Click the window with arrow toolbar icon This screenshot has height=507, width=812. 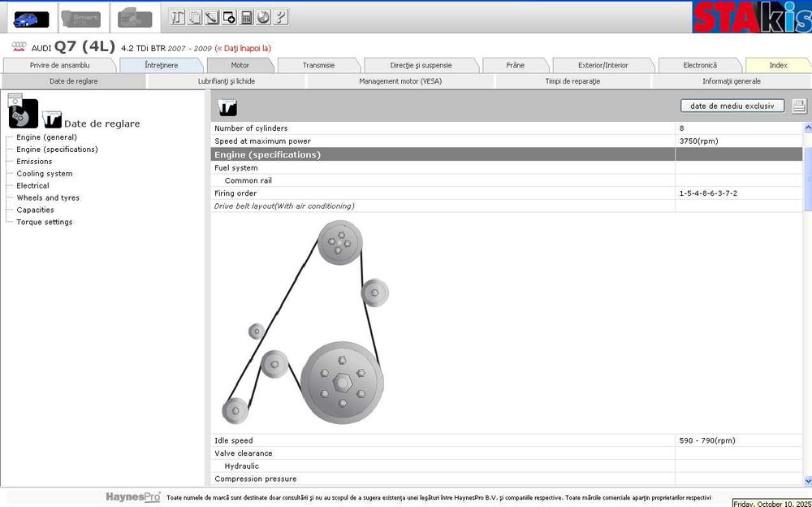pos(229,17)
